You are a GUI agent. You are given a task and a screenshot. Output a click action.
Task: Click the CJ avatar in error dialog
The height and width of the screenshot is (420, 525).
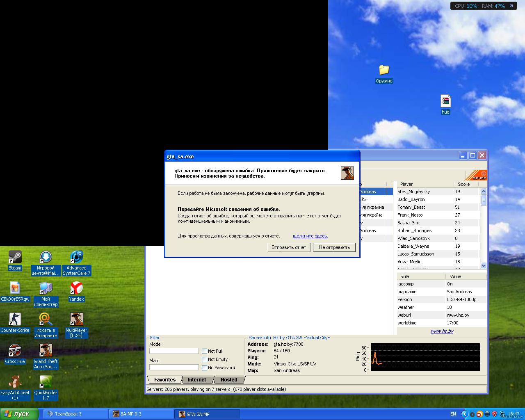(x=347, y=173)
